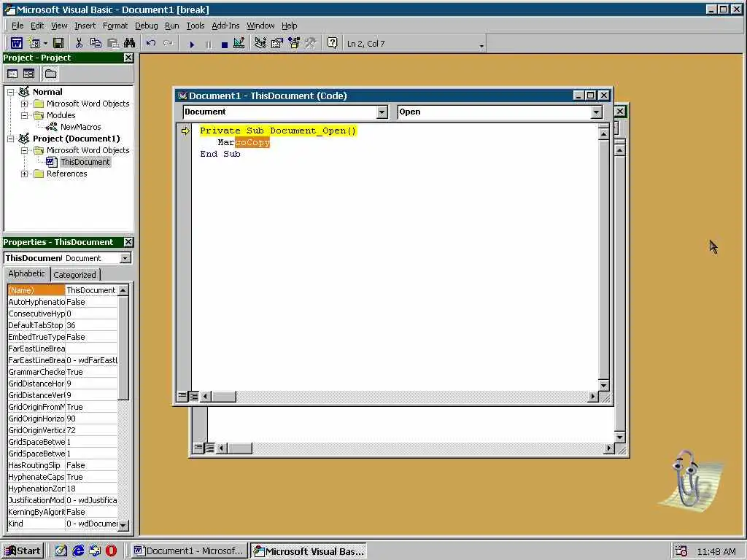Close the Project panel
This screenshot has height=560, width=747.
pyautogui.click(x=128, y=58)
